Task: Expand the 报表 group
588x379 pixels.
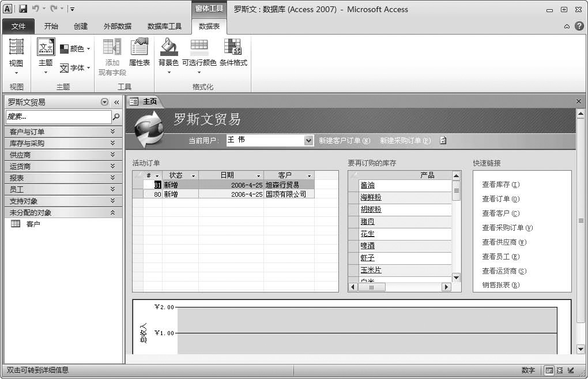Action: point(63,178)
